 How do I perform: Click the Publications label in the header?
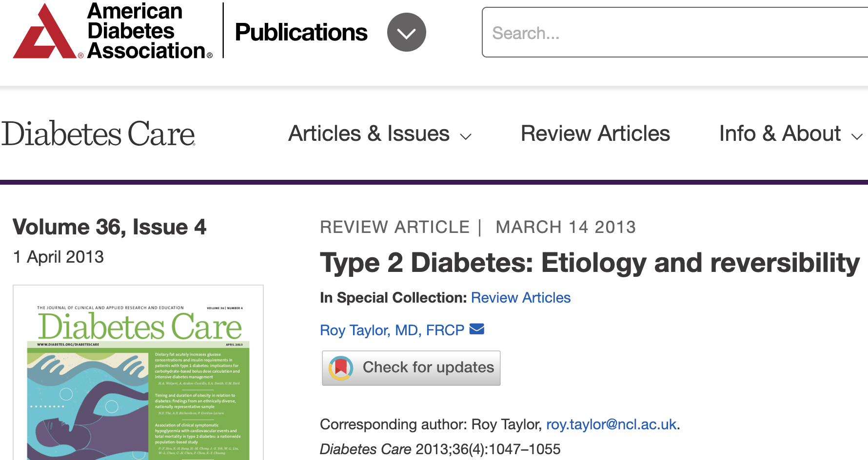[x=301, y=33]
